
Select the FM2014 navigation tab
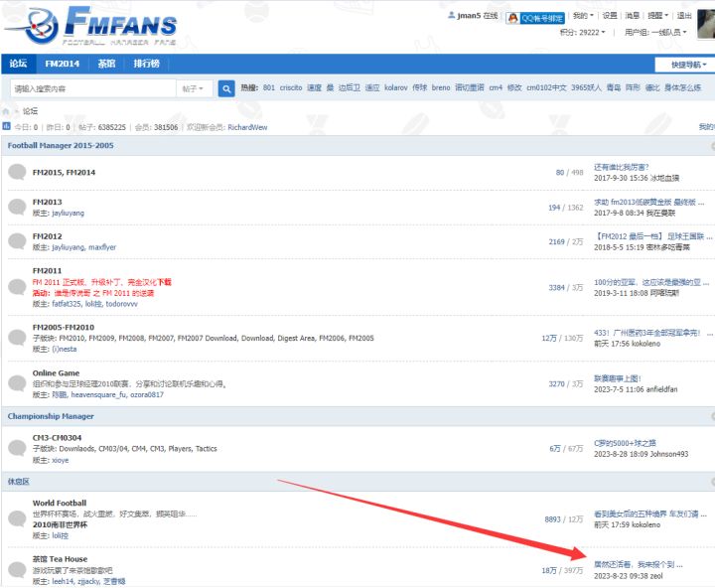pos(62,64)
